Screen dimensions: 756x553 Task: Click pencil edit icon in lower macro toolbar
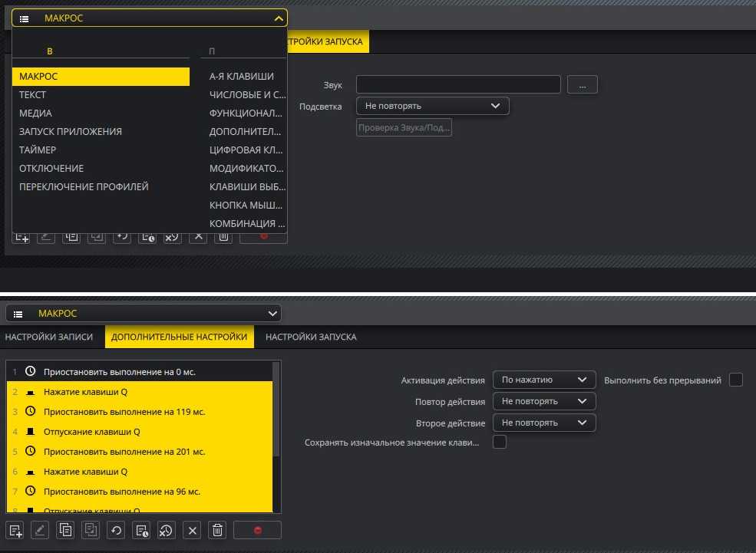[x=41, y=530]
